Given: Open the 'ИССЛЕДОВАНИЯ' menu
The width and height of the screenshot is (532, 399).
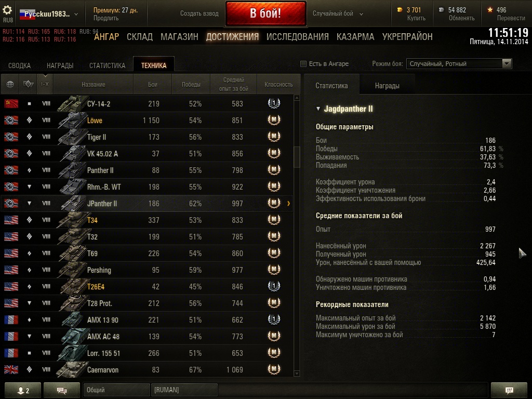Looking at the screenshot, I should (x=297, y=37).
